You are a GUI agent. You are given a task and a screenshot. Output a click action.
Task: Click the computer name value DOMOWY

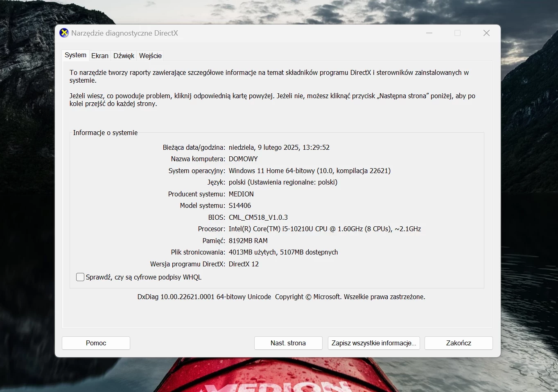243,159
